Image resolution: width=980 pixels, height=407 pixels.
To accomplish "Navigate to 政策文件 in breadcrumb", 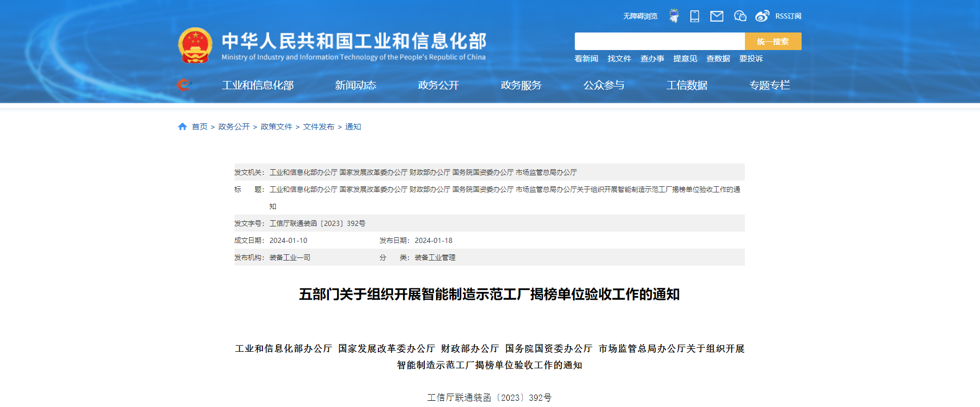I will click(276, 127).
